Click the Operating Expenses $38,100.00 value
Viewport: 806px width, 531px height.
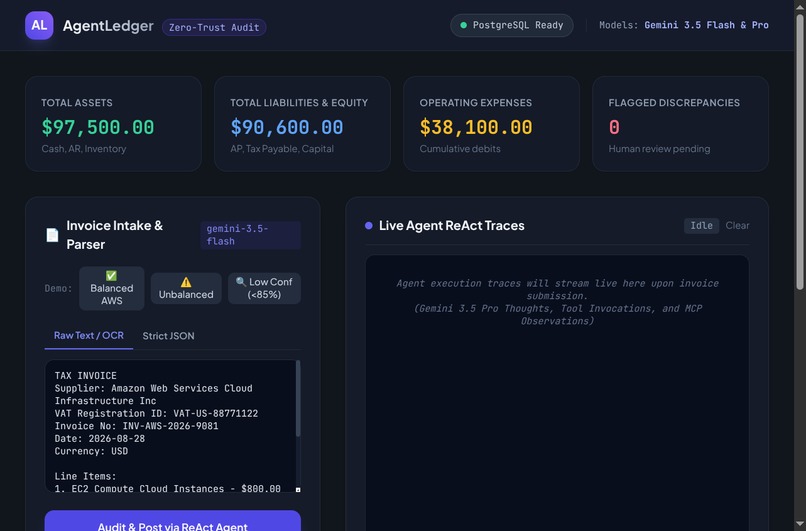click(476, 127)
